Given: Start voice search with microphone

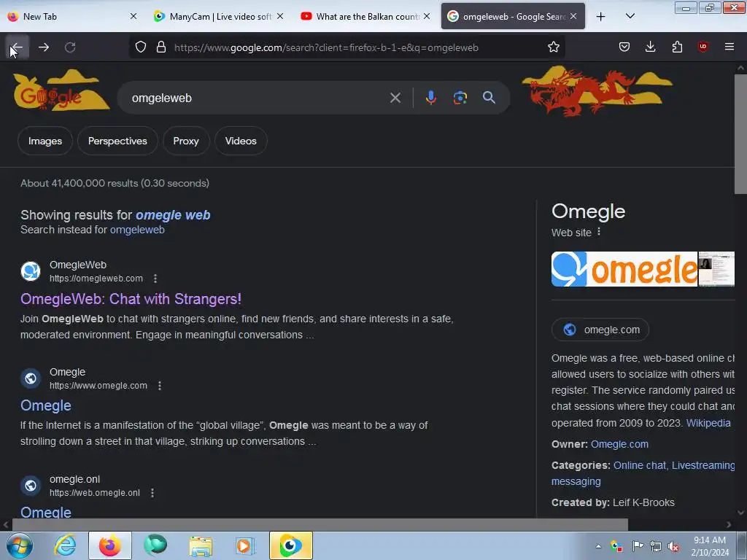Looking at the screenshot, I should pos(430,98).
